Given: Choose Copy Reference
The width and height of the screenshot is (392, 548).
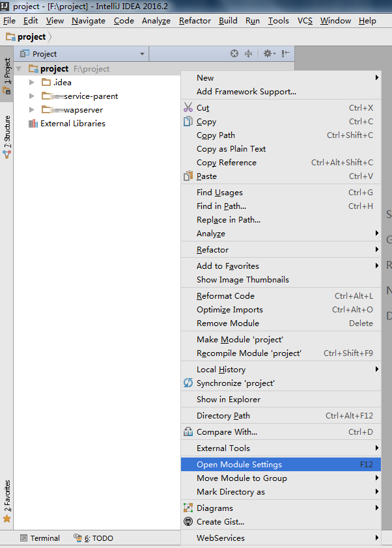Looking at the screenshot, I should pyautogui.click(x=281, y=162).
